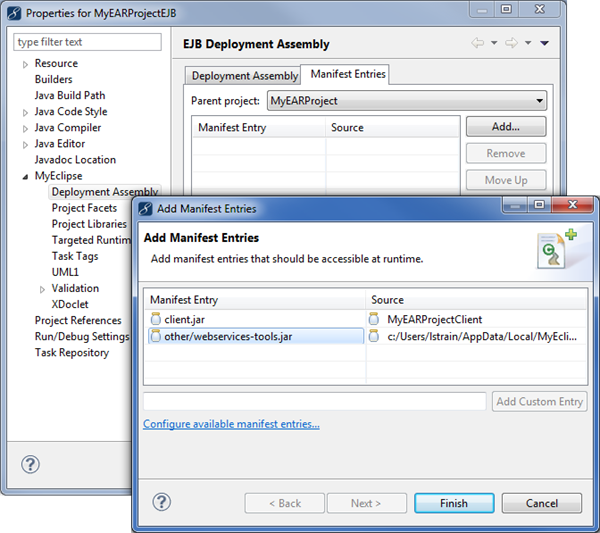Click the Add... button
This screenshot has height=533, width=600.
click(505, 127)
